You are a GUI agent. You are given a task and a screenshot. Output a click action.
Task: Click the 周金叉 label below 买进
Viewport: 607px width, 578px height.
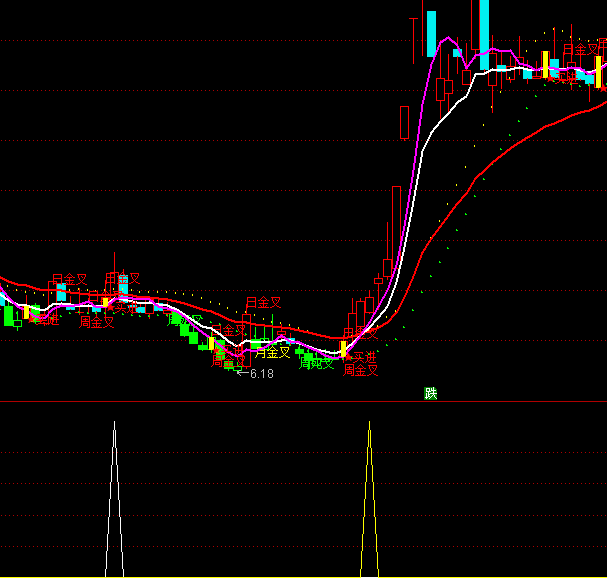pos(360,370)
